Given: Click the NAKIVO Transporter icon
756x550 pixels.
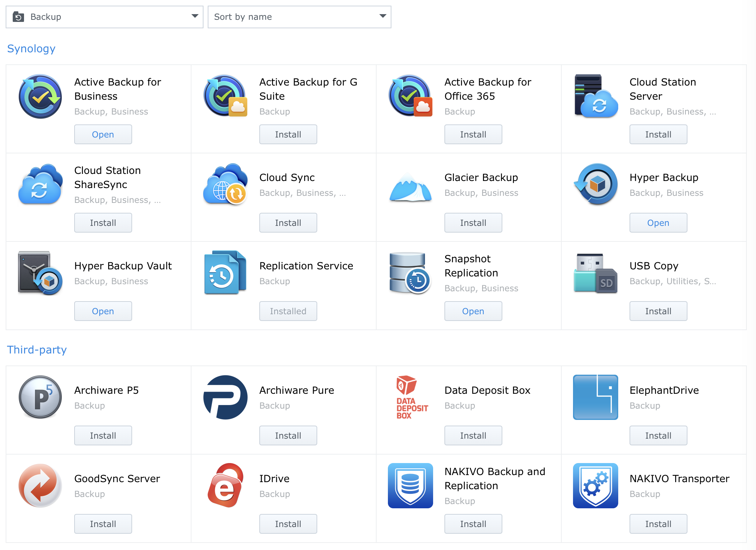Looking at the screenshot, I should coord(596,486).
